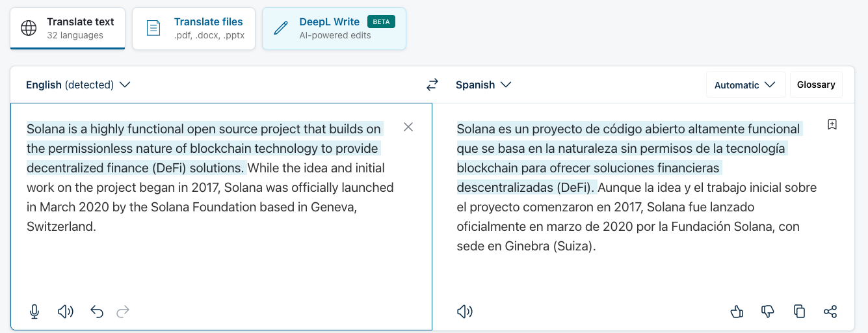Expand the Automatic formality dropdown
The width and height of the screenshot is (868, 333).
point(745,85)
